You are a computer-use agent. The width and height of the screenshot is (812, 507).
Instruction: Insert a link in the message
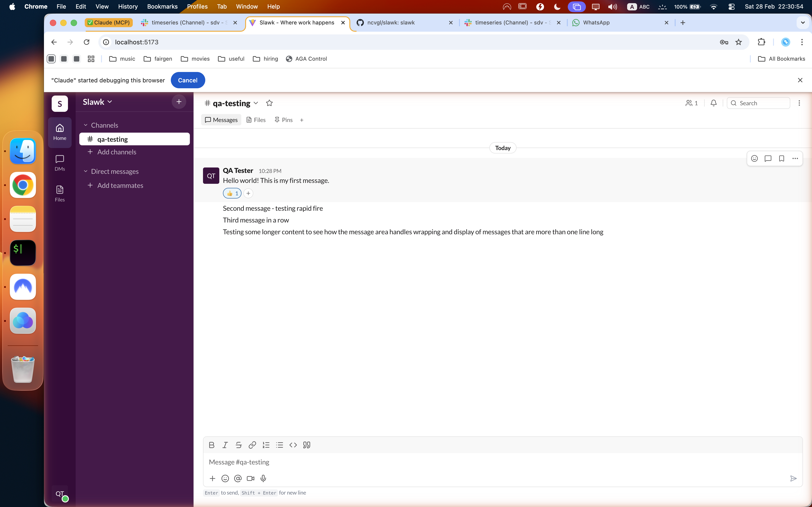click(x=252, y=445)
